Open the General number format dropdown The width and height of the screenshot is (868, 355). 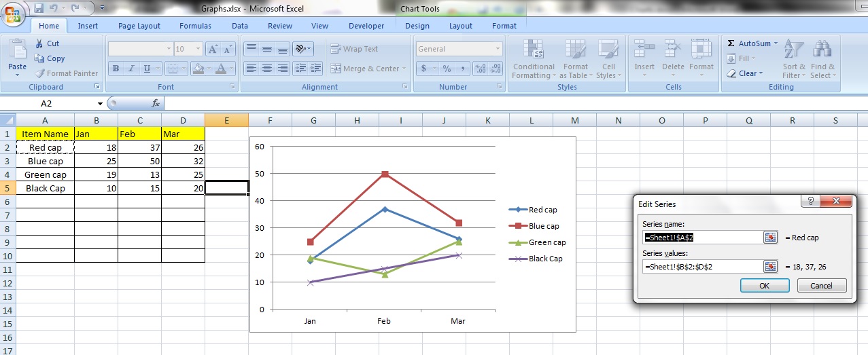tap(498, 49)
